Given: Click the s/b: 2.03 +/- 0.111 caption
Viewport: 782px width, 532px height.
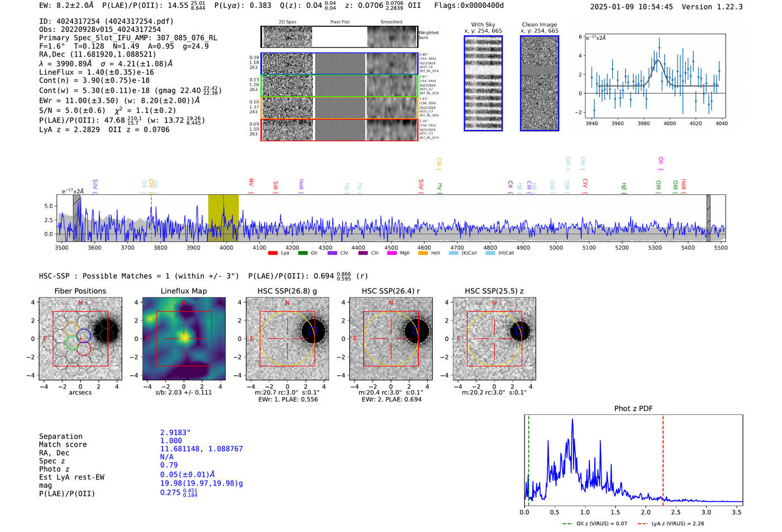Looking at the screenshot, I should pos(184,392).
